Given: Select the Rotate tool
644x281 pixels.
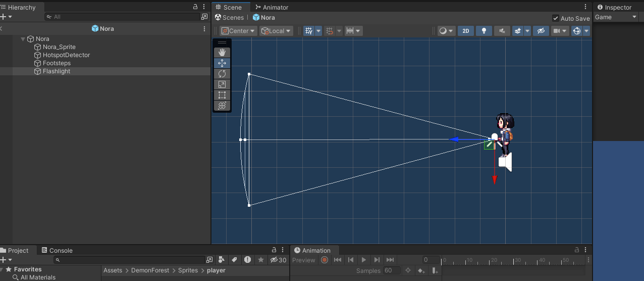Looking at the screenshot, I should tap(222, 74).
